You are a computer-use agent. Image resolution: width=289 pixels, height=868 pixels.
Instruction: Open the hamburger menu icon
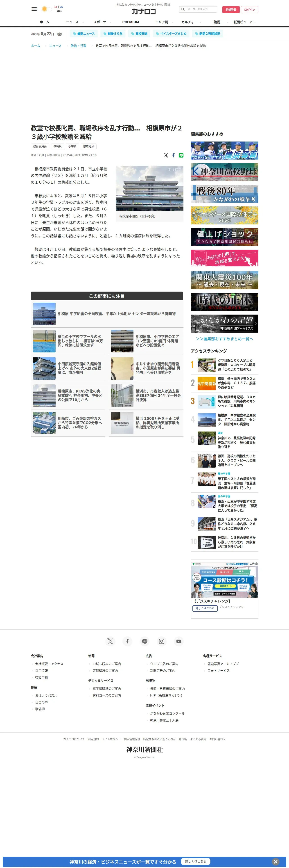tap(34, 9)
